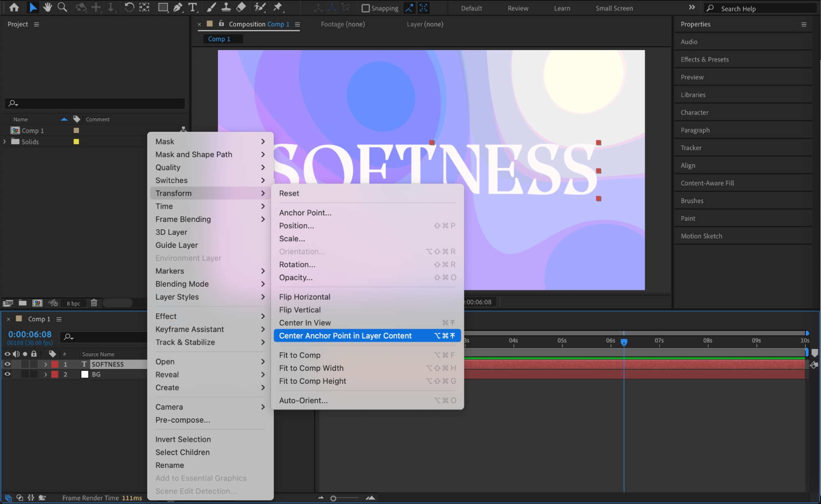
Task: Click Flip Horizontal in Transform submenu
Action: click(304, 297)
